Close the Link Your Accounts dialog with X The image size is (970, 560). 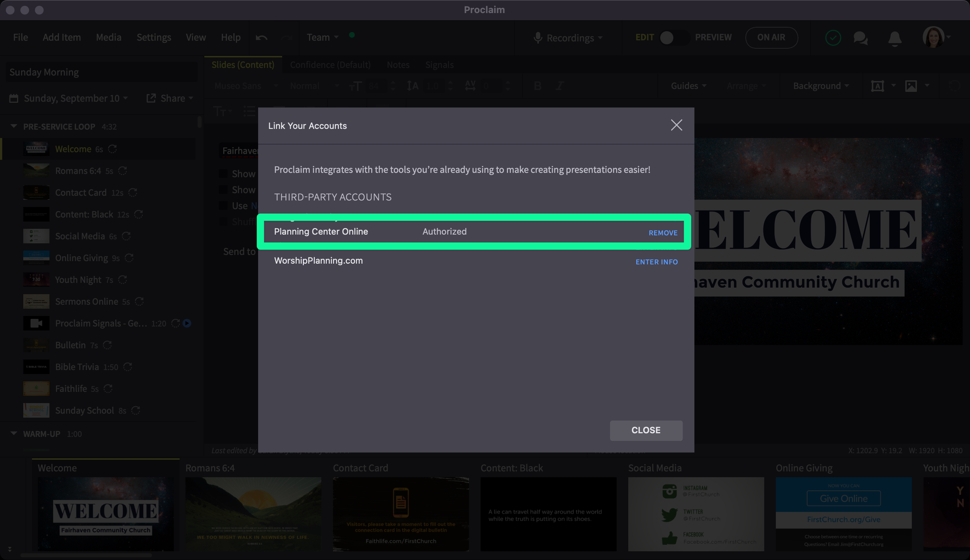point(676,125)
